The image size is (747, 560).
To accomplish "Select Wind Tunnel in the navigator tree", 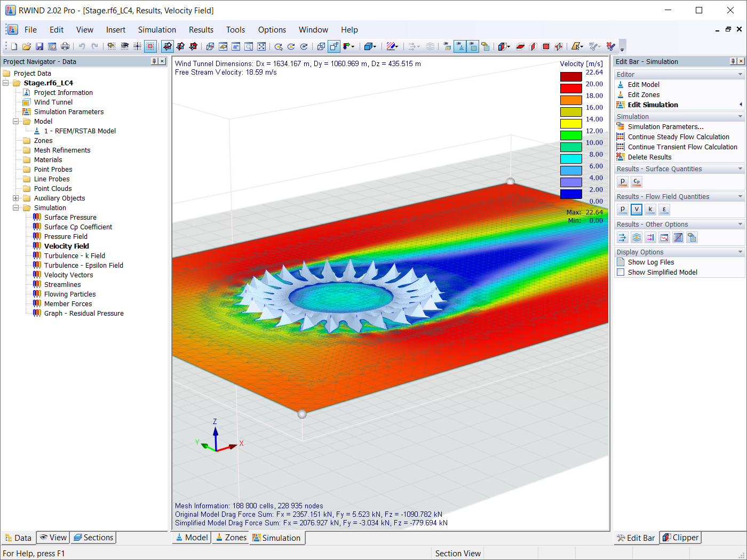I will [53, 102].
